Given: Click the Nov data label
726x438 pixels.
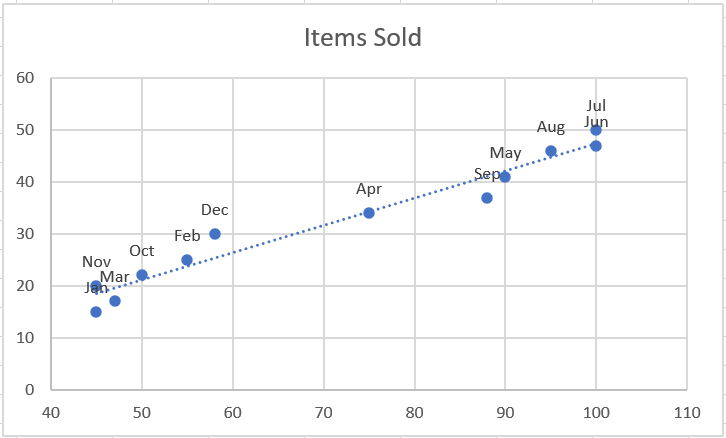Looking at the screenshot, I should (96, 262).
